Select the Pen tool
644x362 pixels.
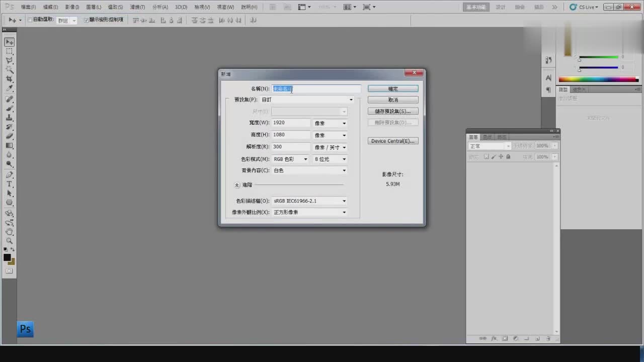[9, 175]
